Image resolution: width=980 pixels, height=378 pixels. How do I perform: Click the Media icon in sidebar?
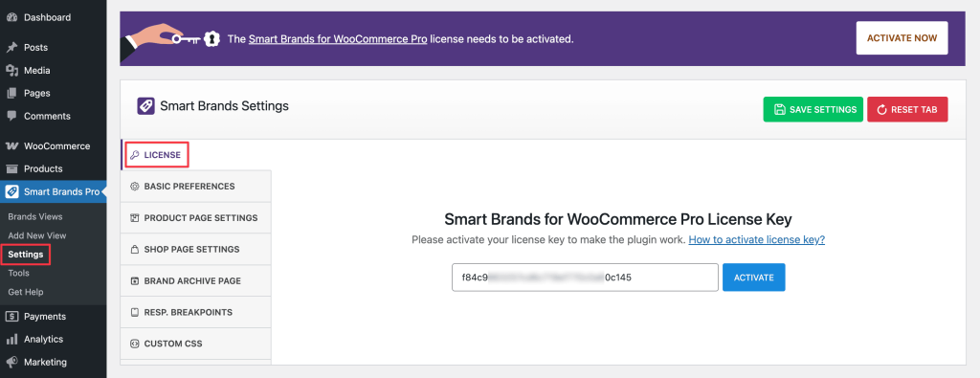click(11, 71)
